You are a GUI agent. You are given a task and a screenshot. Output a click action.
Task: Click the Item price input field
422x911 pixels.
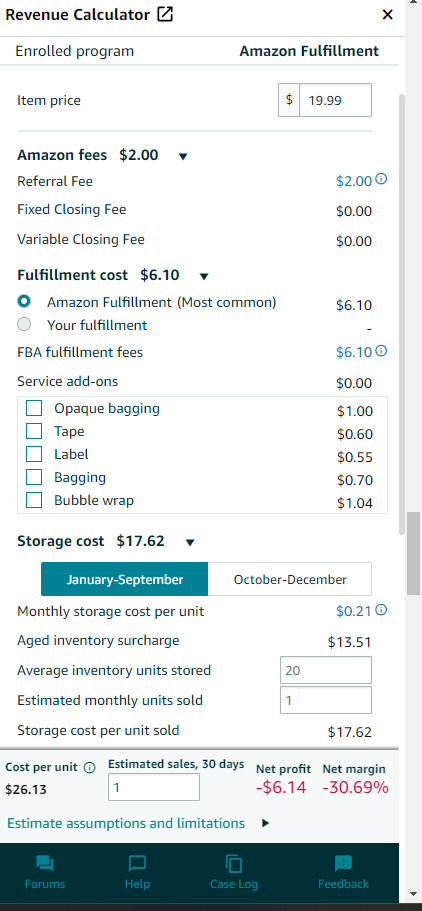pyautogui.click(x=335, y=101)
